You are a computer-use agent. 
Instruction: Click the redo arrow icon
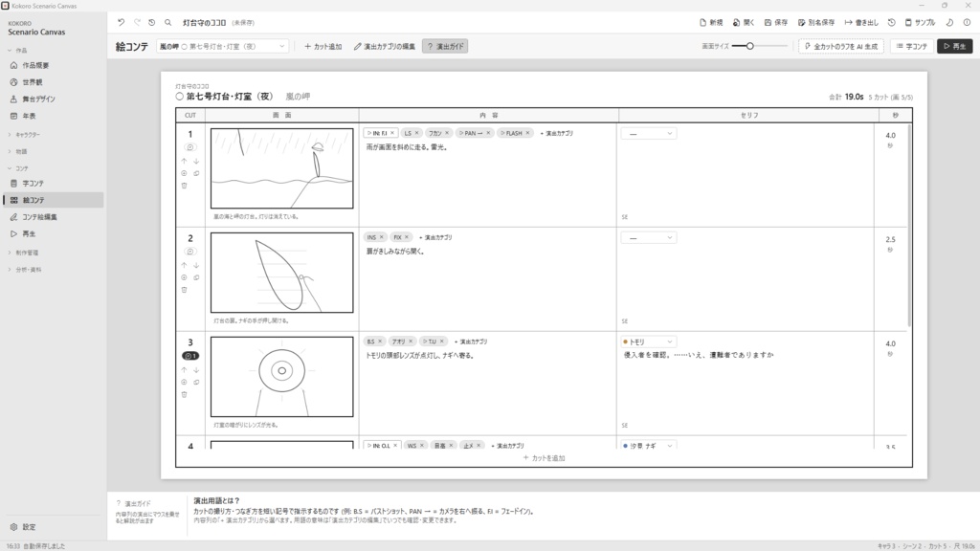point(137,23)
